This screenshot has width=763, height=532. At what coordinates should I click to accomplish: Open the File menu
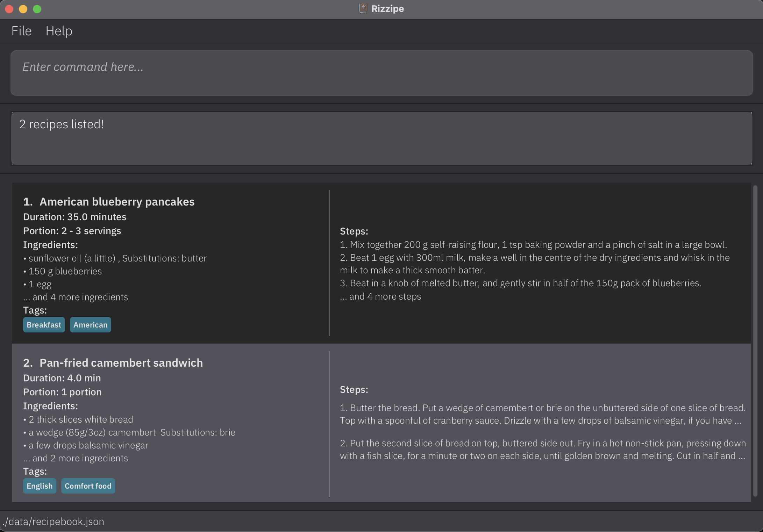(x=21, y=31)
